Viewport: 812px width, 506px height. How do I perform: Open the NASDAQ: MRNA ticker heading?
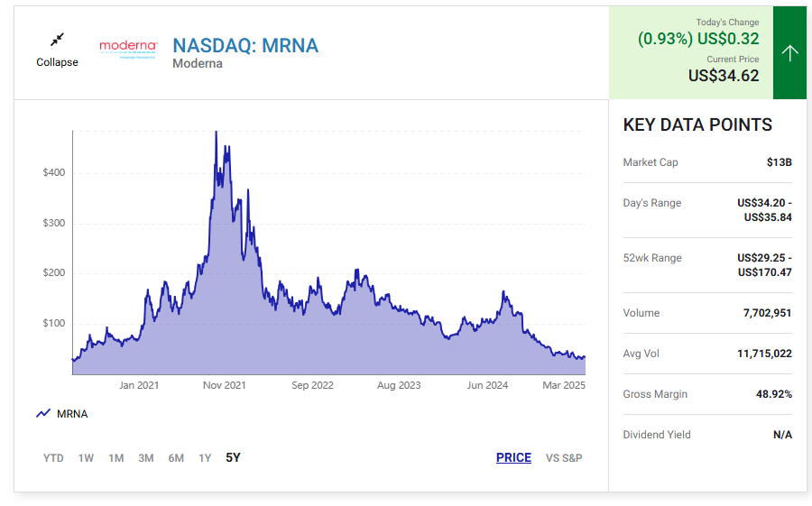(245, 46)
